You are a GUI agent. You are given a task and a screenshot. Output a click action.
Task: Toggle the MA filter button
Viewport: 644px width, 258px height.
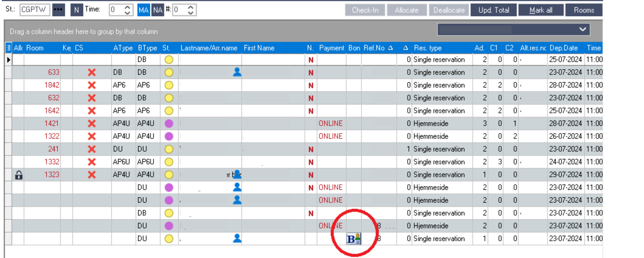tap(143, 10)
